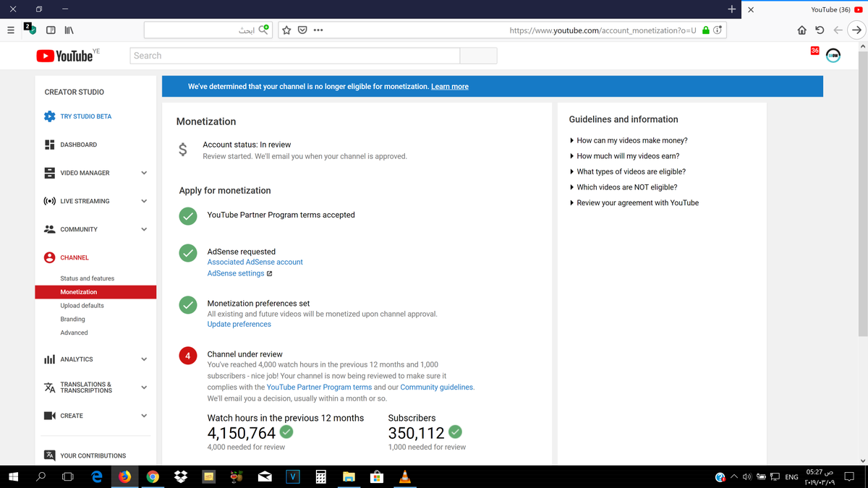Click the Try Studio Beta gear icon
Image resolution: width=868 pixels, height=488 pixels.
point(49,116)
